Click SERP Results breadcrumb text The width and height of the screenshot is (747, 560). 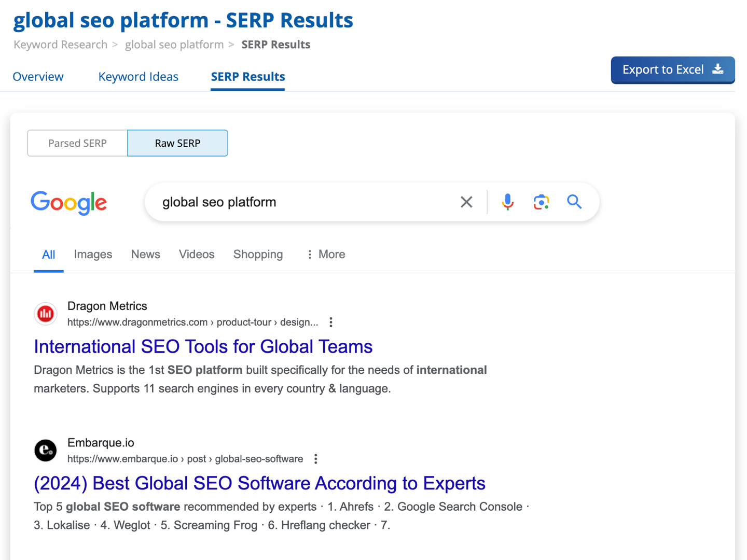[x=276, y=45]
